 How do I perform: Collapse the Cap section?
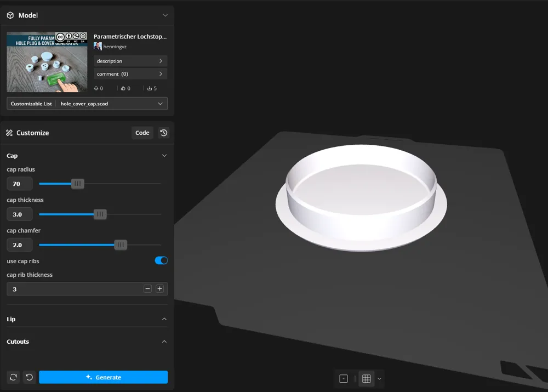coord(164,156)
